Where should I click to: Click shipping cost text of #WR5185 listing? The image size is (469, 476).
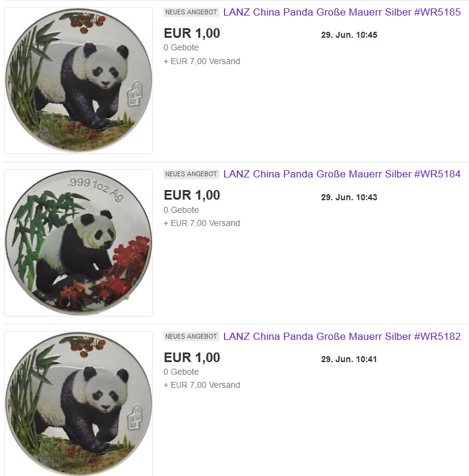(202, 62)
